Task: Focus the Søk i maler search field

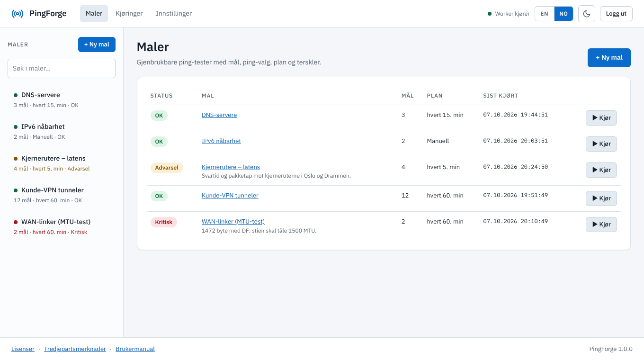Action: point(62,69)
